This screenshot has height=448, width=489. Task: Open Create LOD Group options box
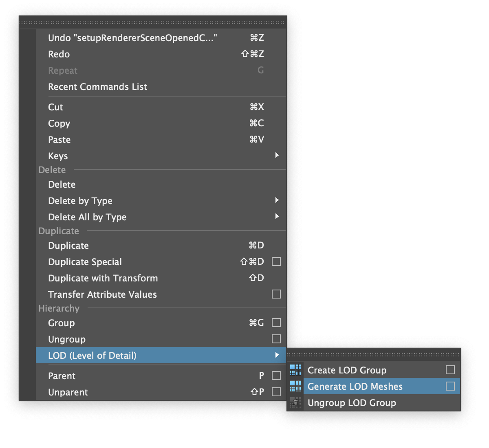tap(450, 370)
